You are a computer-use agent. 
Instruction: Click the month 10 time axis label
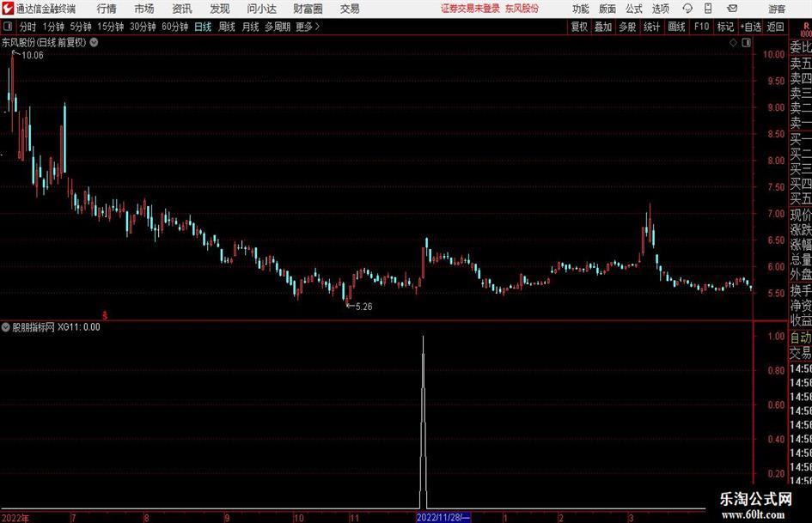coord(299,518)
